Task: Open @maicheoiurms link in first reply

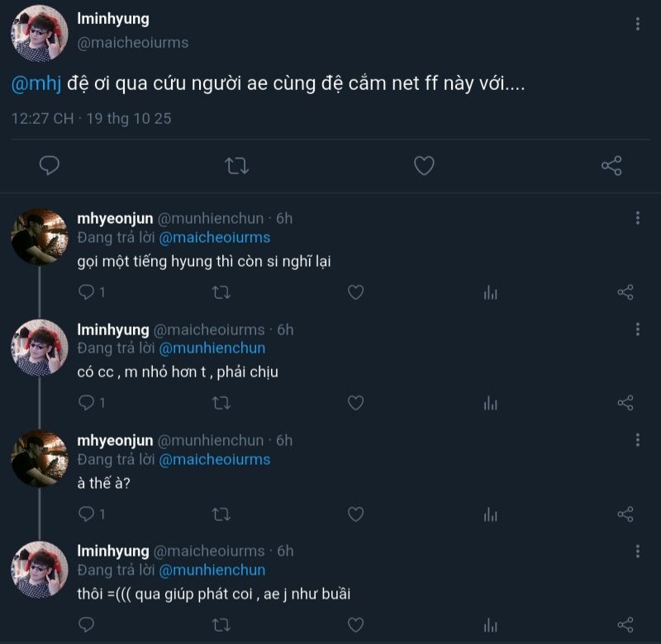Action: [x=215, y=237]
